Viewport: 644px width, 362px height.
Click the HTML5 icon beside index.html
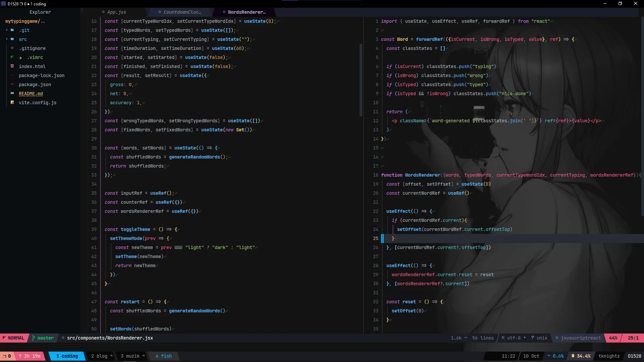pos(12,66)
